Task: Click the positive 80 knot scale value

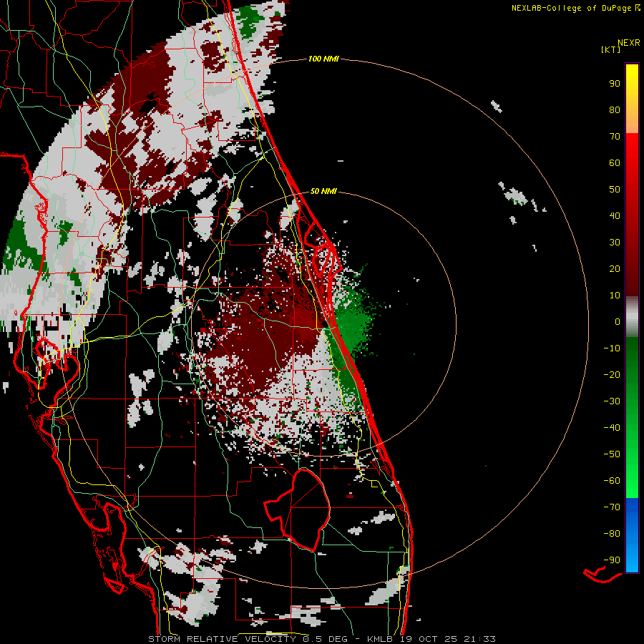Action: click(x=615, y=109)
